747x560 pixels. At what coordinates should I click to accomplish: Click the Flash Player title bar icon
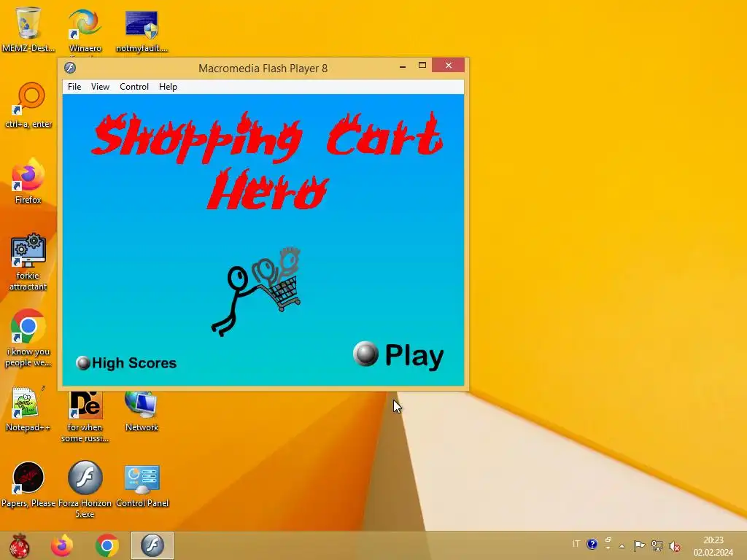tap(70, 68)
